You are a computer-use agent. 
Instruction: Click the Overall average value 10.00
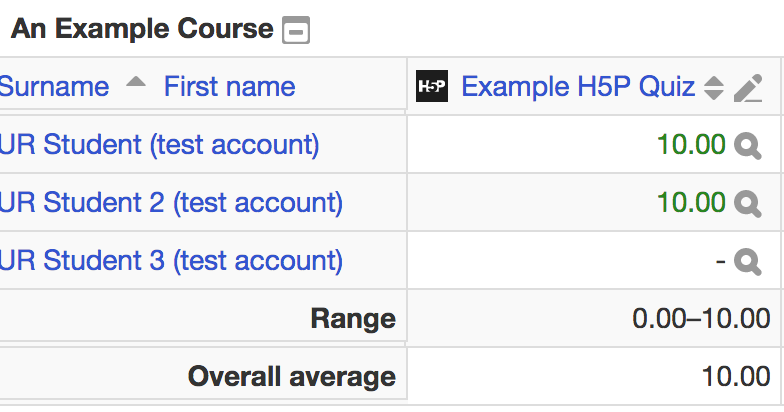click(736, 376)
